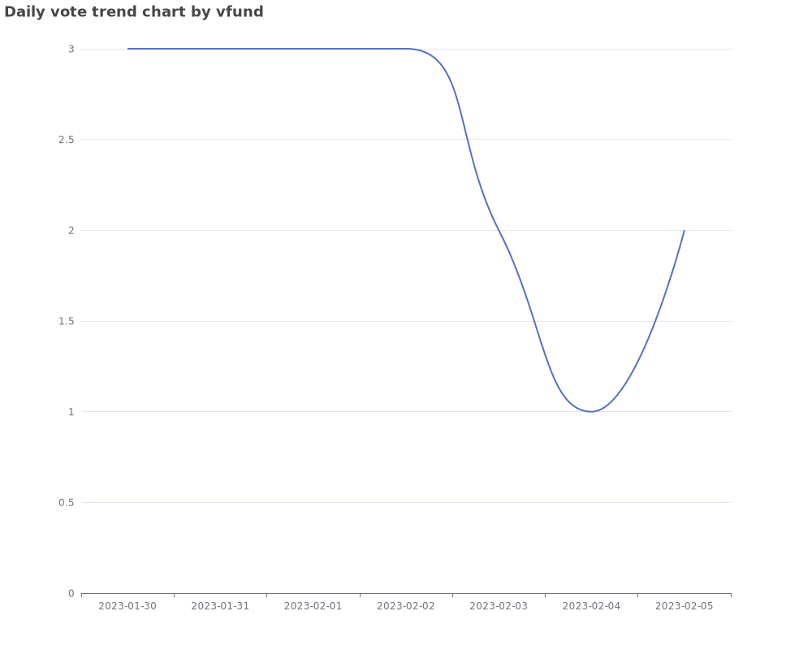
Task: Click the 2023-02-01 x-axis date label
Action: coord(313,606)
